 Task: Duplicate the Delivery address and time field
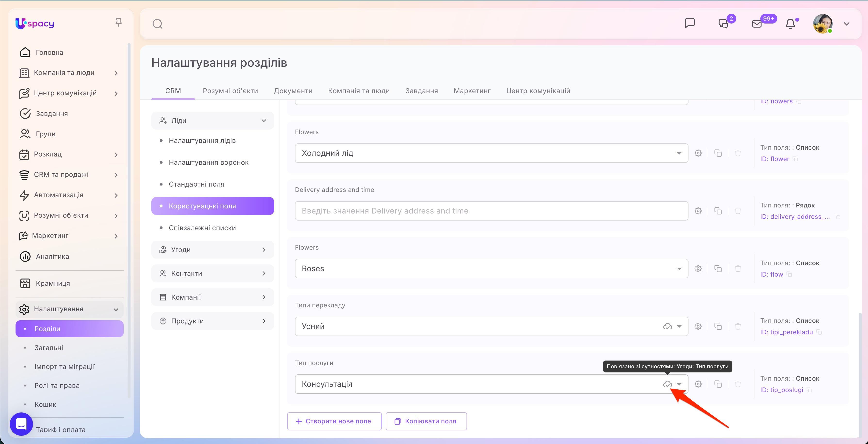tap(718, 211)
